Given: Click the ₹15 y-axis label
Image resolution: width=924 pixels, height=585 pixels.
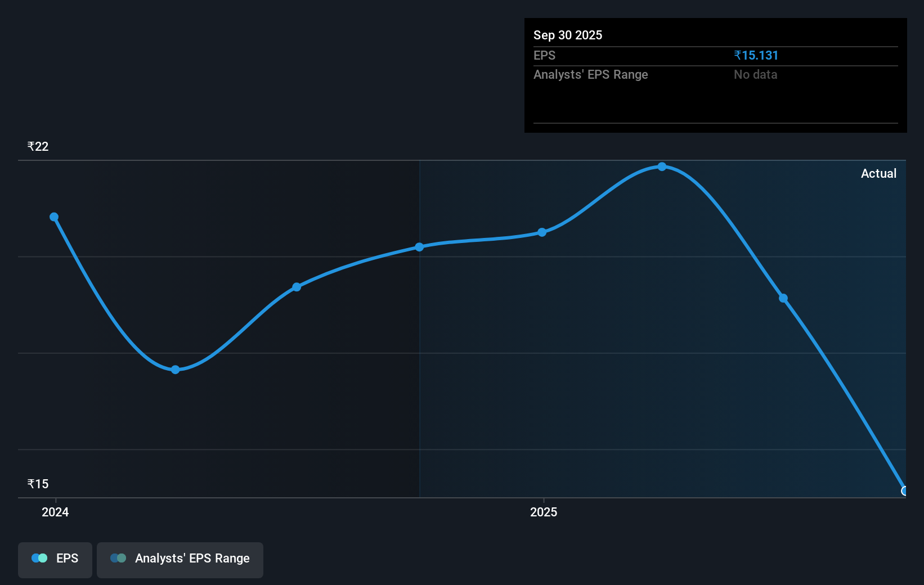Looking at the screenshot, I should click(x=38, y=484).
